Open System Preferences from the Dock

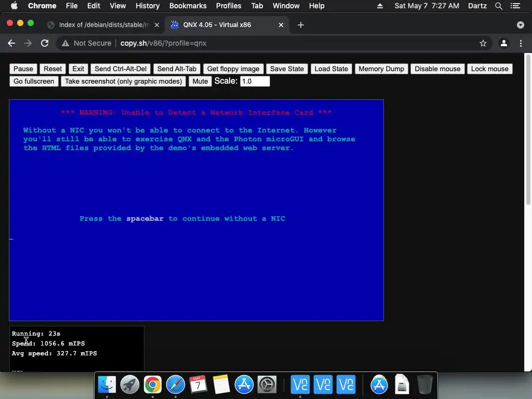tap(267, 384)
